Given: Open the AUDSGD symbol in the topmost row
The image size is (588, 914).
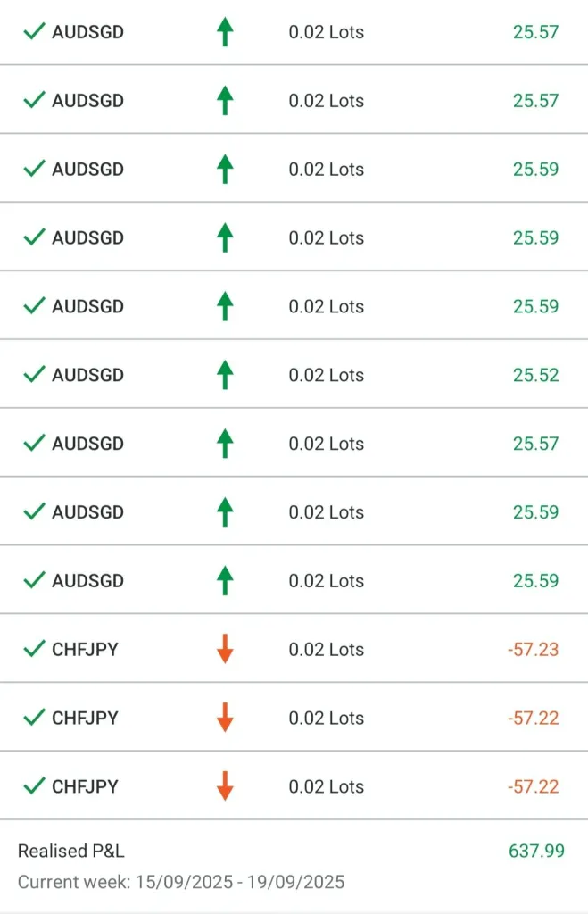Looking at the screenshot, I should coord(87,32).
